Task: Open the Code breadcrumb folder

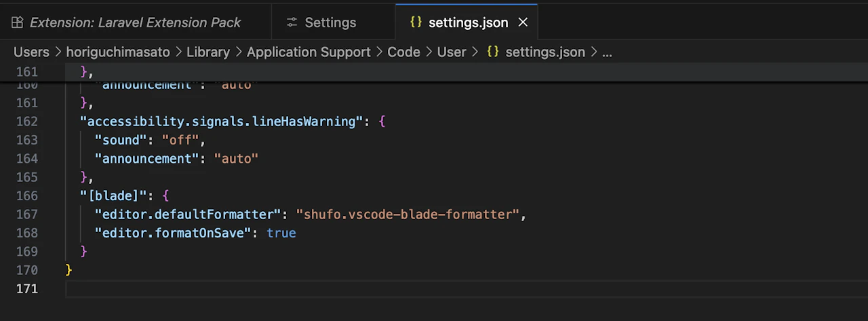Action: click(x=403, y=52)
